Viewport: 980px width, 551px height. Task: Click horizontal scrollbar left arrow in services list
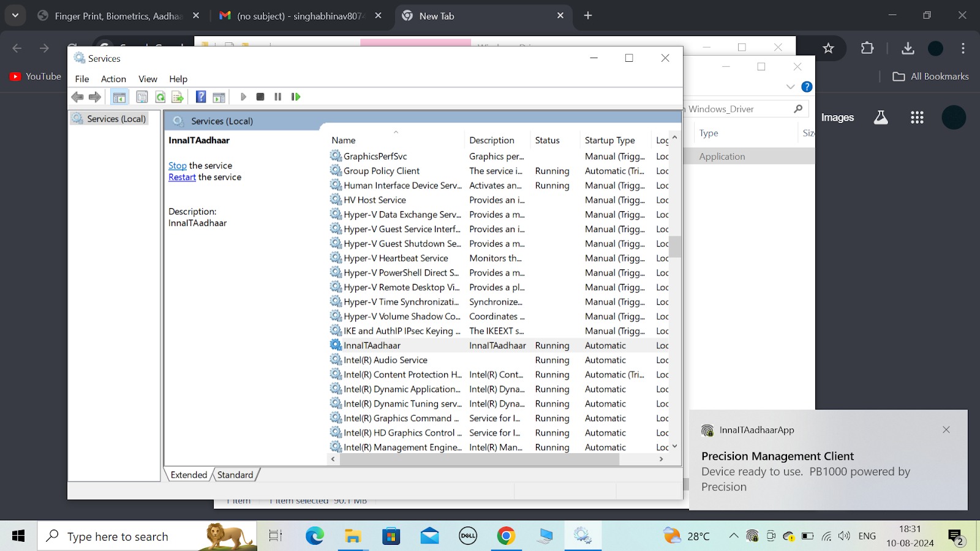pos(333,459)
